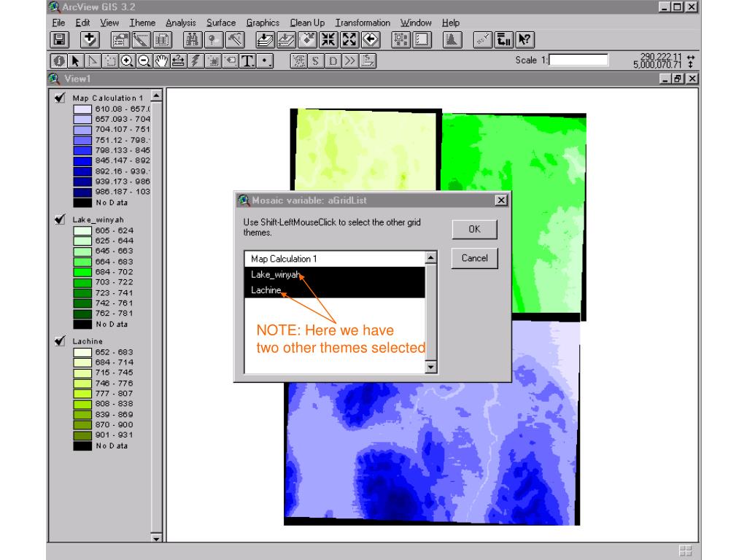Select the Hot Link lightning tool
This screenshot has height=560, width=747.
tap(196, 61)
